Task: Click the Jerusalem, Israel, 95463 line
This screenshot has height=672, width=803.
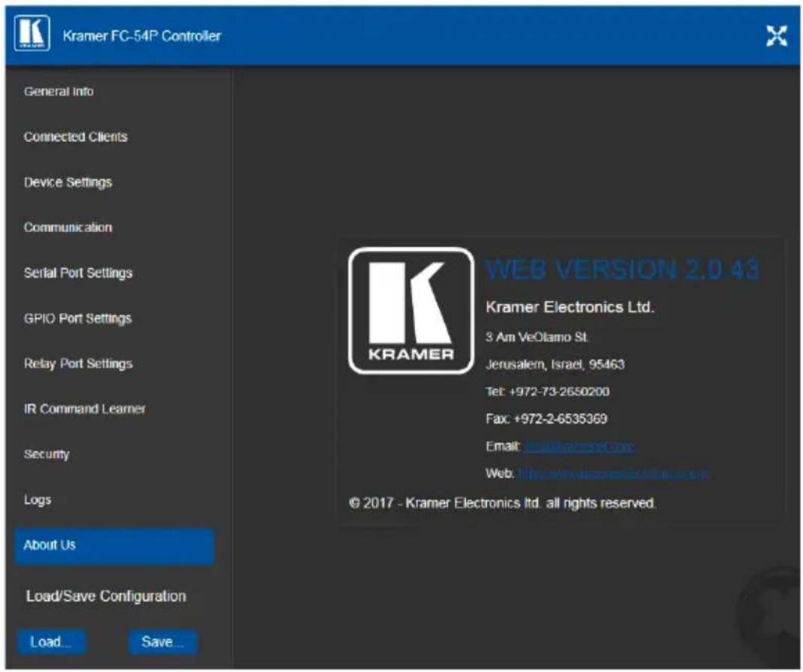Action: 555,365
